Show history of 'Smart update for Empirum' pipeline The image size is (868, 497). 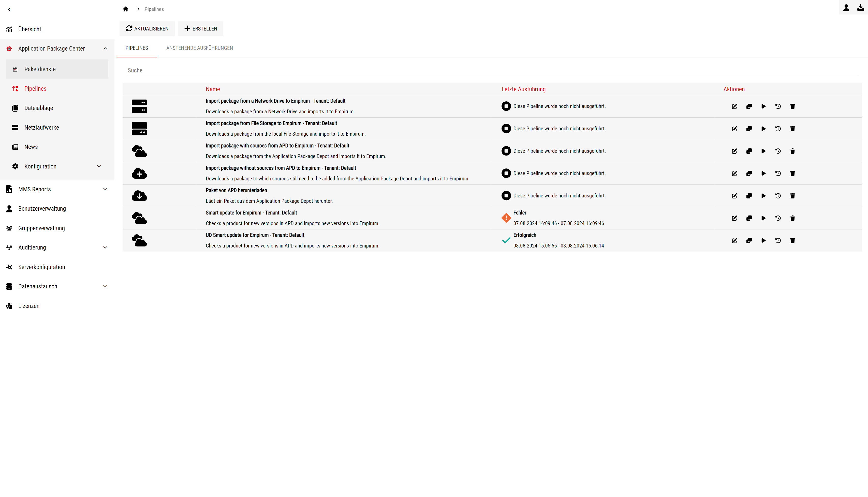tap(778, 218)
